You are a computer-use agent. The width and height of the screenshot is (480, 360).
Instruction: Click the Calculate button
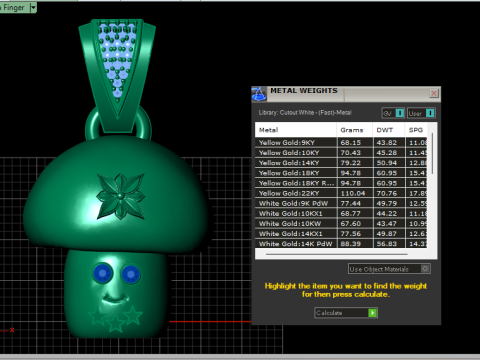[x=346, y=313]
